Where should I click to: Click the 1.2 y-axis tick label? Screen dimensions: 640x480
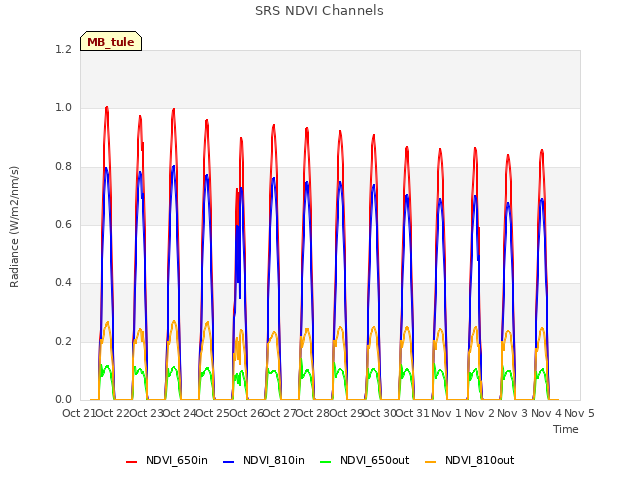pyautogui.click(x=63, y=49)
